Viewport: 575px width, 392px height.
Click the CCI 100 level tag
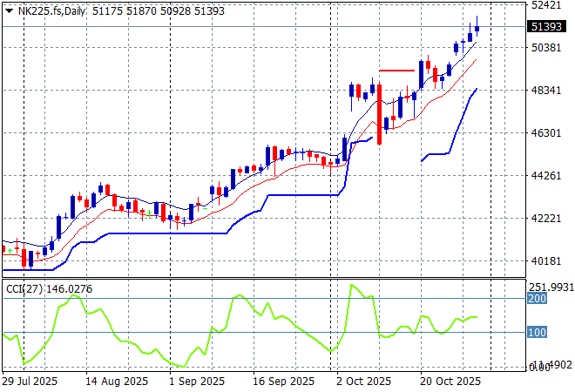pyautogui.click(x=537, y=333)
